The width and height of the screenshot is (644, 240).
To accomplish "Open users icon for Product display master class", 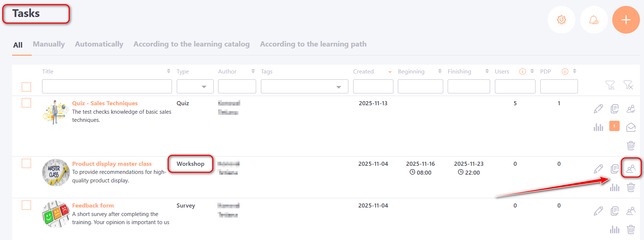I will 631,169.
